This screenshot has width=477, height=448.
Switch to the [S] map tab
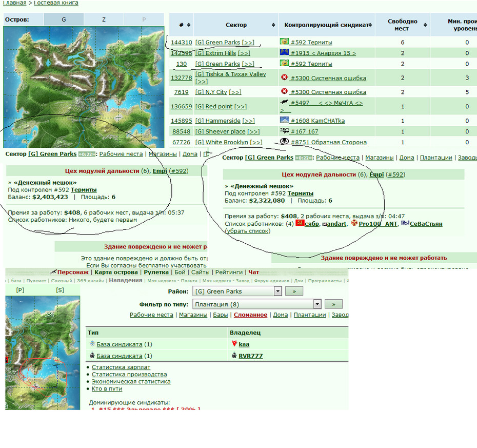click(x=60, y=290)
